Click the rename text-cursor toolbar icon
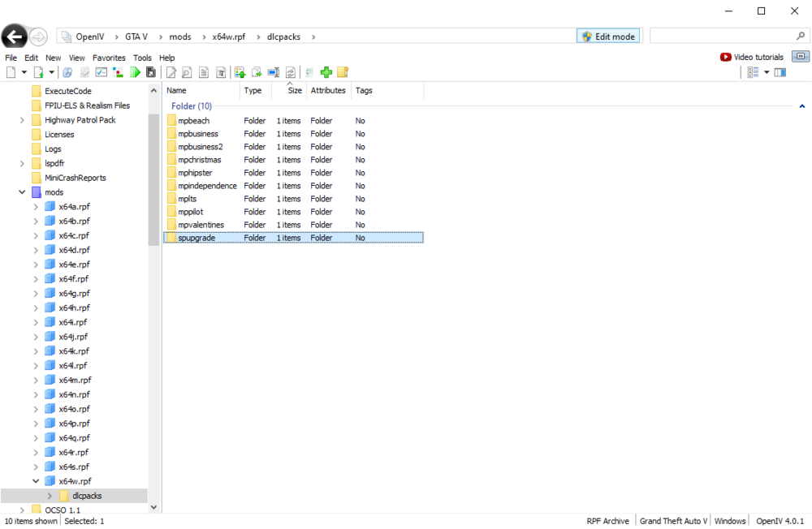Viewport: 812px width, 529px height. pyautogui.click(x=274, y=72)
